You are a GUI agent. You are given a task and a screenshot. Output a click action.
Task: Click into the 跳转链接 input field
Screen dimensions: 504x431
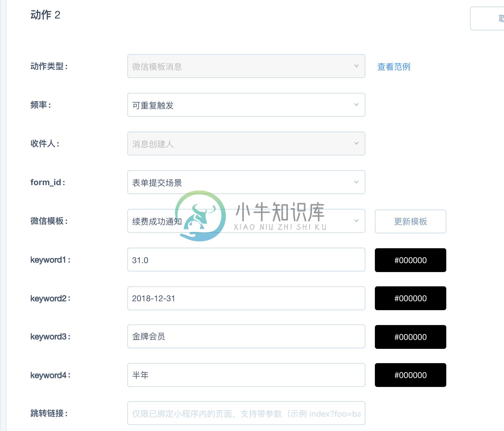tap(246, 413)
